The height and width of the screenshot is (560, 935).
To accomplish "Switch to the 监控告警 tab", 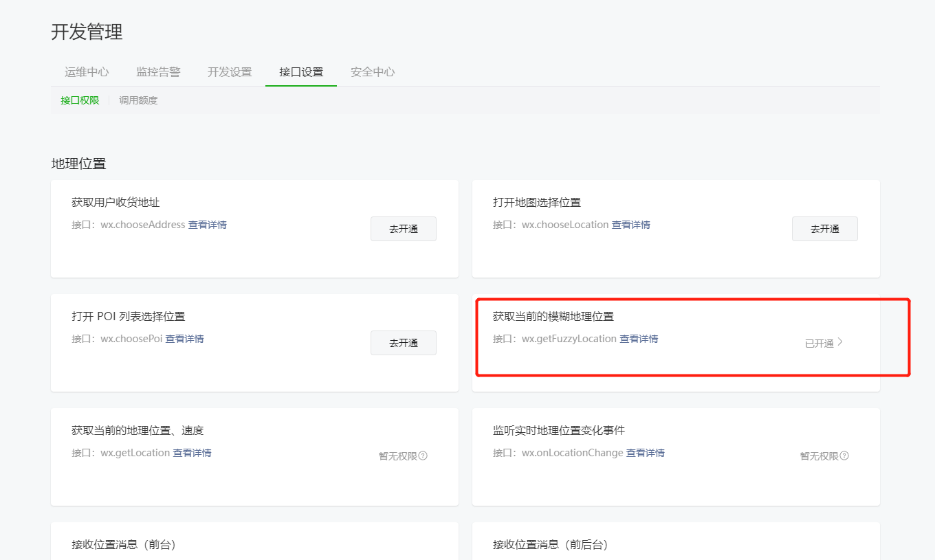I will coord(158,72).
